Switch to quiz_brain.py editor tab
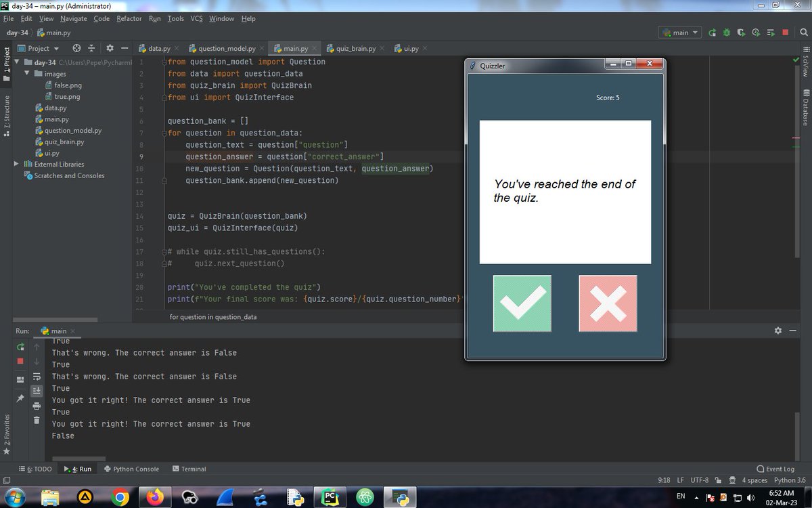Viewport: 812px width, 508px height. tap(355, 49)
